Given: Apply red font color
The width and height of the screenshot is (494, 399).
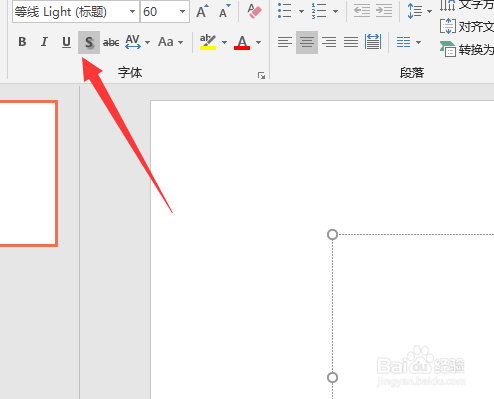Looking at the screenshot, I should point(242,42).
